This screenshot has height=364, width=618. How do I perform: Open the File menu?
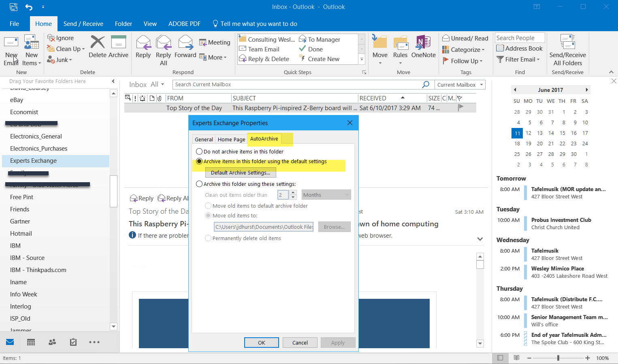[x=14, y=23]
